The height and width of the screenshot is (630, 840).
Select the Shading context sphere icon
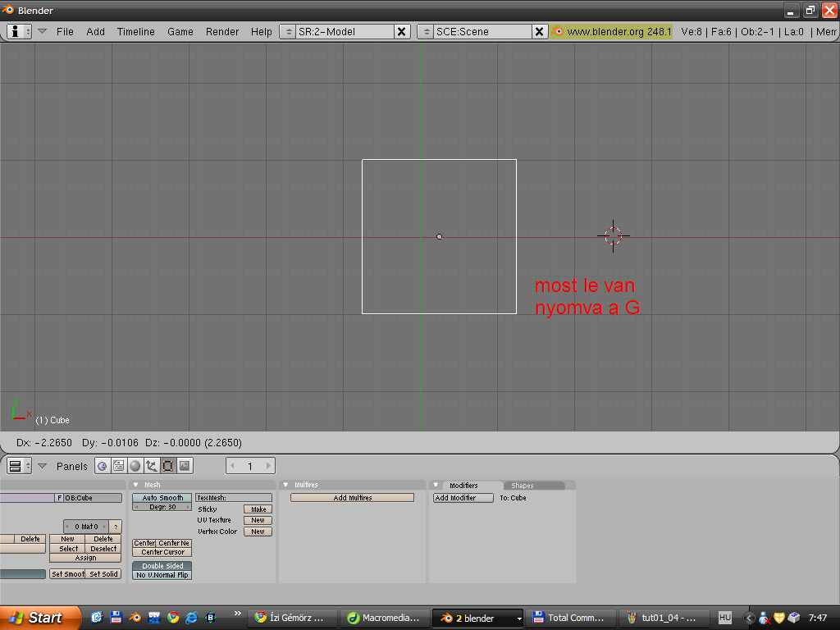tap(135, 466)
